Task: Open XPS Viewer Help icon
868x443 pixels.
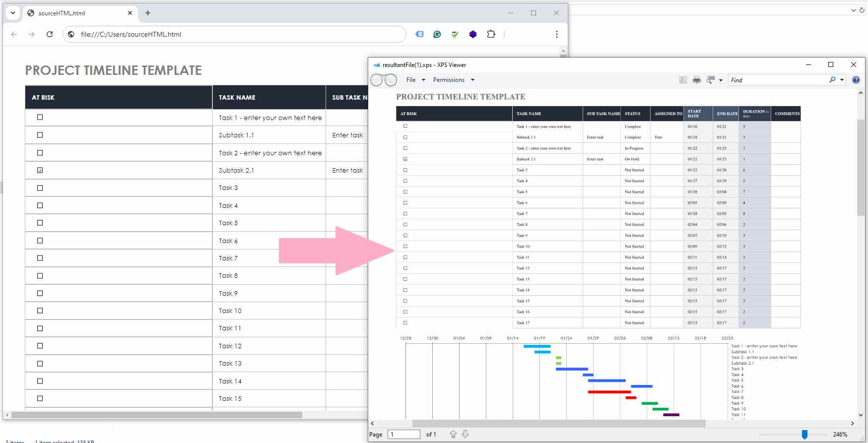Action: point(856,80)
